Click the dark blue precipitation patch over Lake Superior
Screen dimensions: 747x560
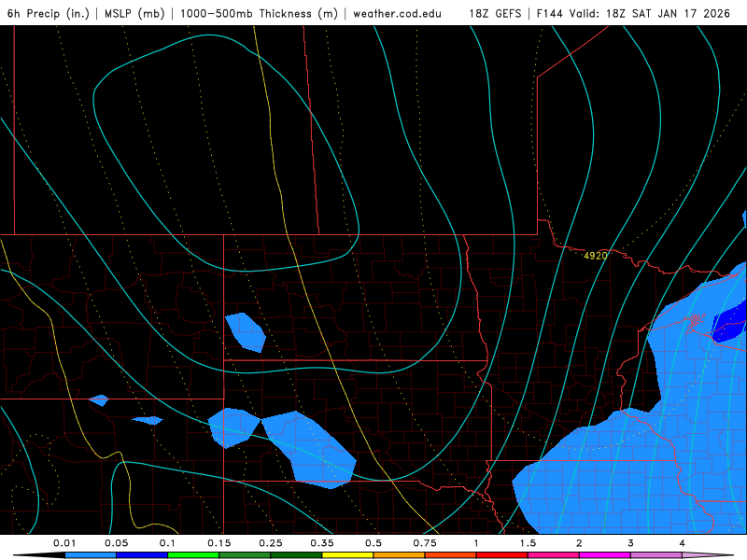click(730, 323)
